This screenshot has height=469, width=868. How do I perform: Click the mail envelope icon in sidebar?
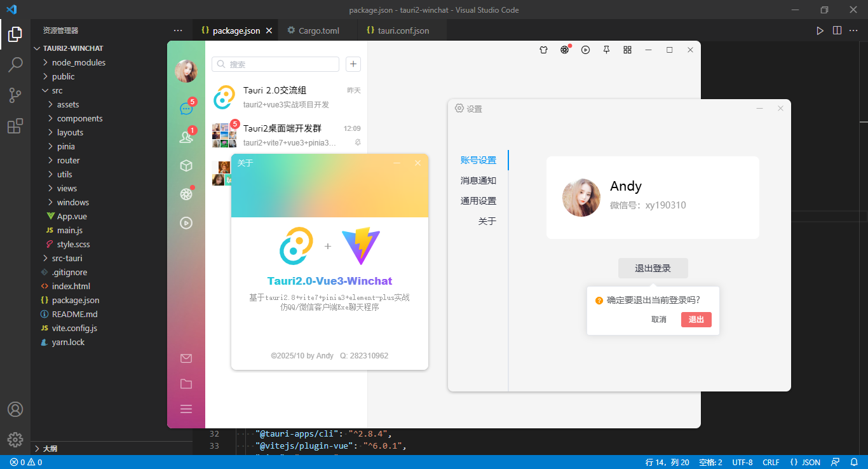[x=186, y=358]
